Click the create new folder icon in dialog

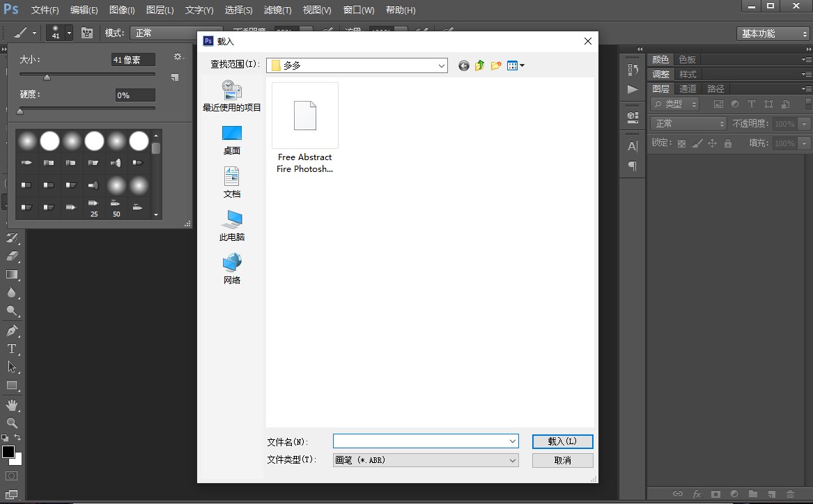click(x=496, y=65)
